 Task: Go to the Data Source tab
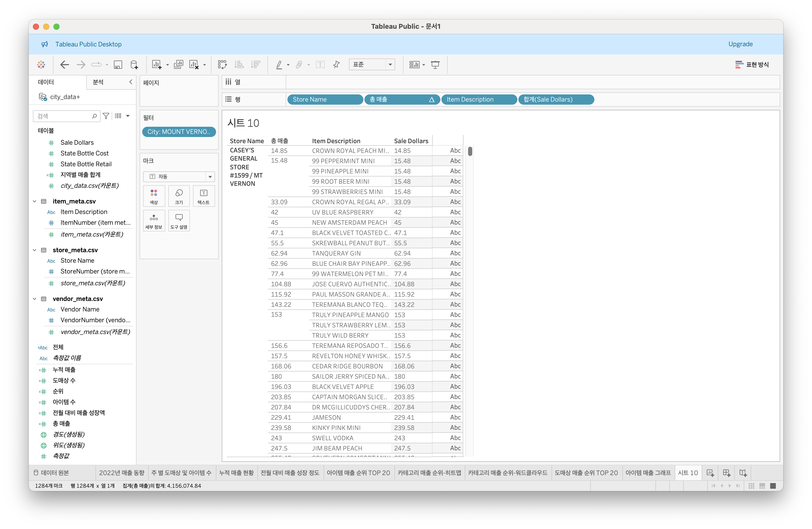point(51,473)
